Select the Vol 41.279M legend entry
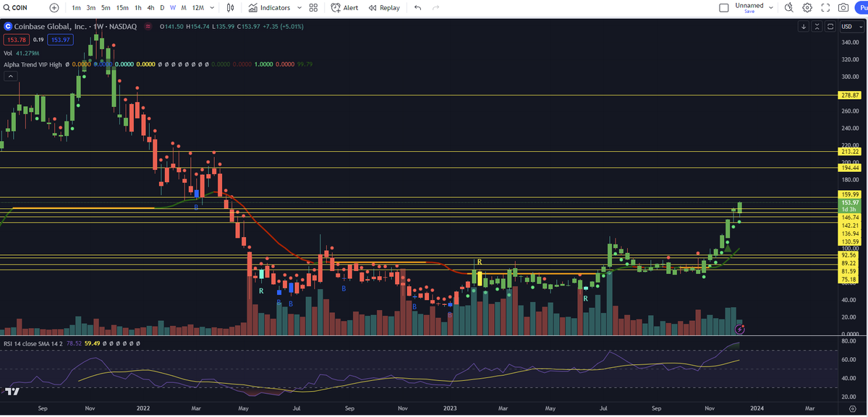Image resolution: width=868 pixels, height=417 pixels. click(21, 53)
